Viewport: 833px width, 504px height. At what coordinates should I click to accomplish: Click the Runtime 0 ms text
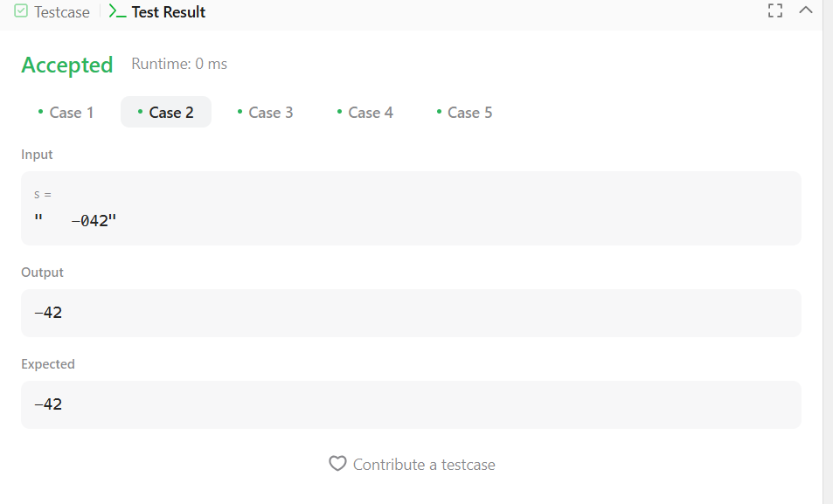coord(179,64)
